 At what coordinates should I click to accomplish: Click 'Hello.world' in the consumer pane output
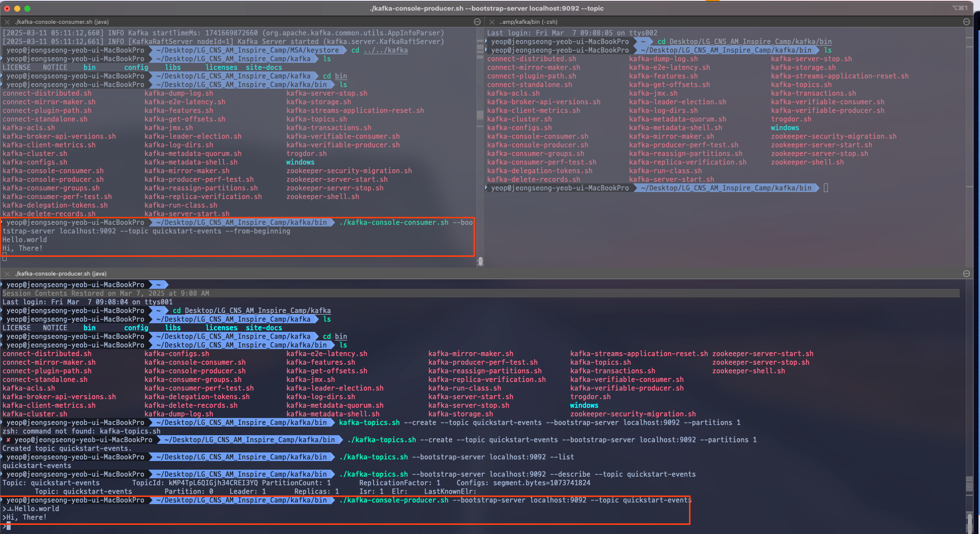pyautogui.click(x=25, y=240)
